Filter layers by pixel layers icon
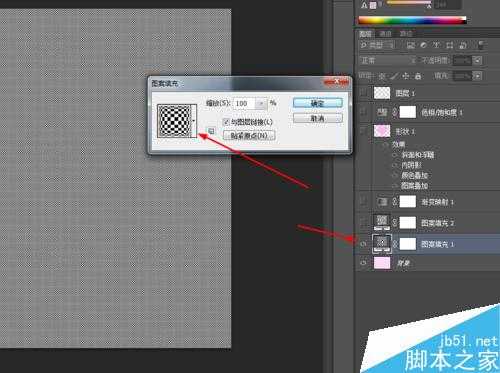Screen dimensions: 500x373 (411, 45)
